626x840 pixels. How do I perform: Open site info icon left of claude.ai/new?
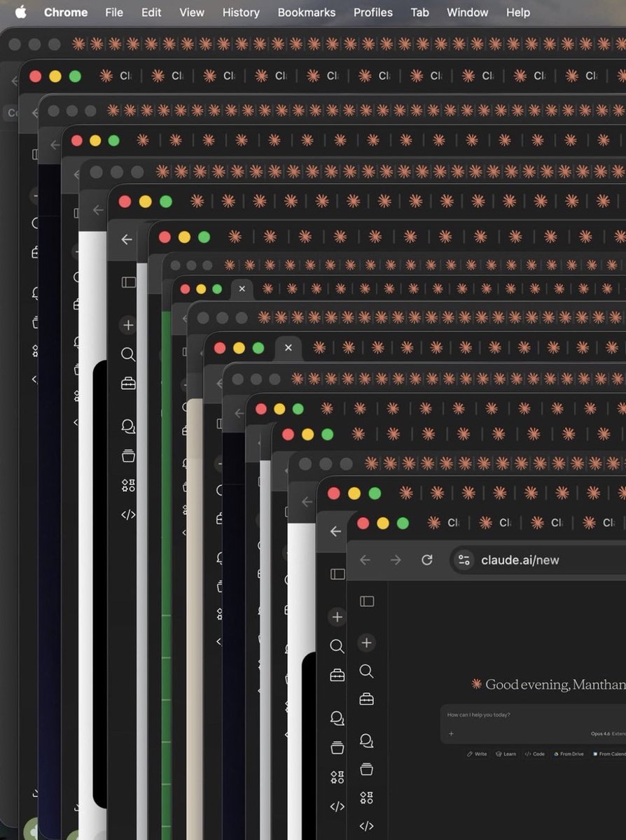pos(464,560)
